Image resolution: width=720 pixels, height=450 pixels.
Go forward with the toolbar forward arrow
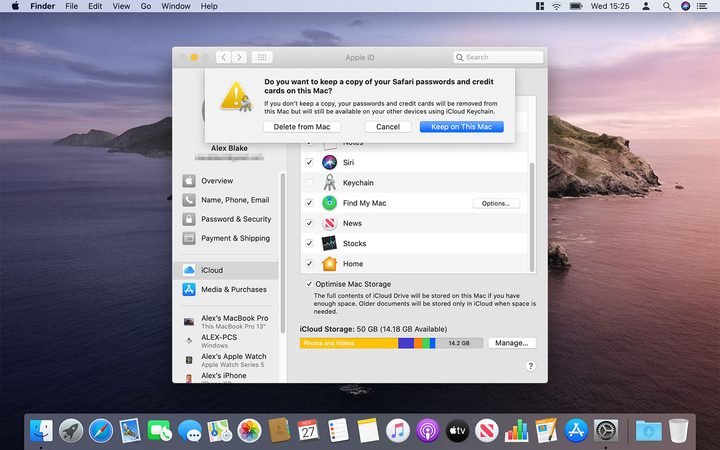pos(239,57)
